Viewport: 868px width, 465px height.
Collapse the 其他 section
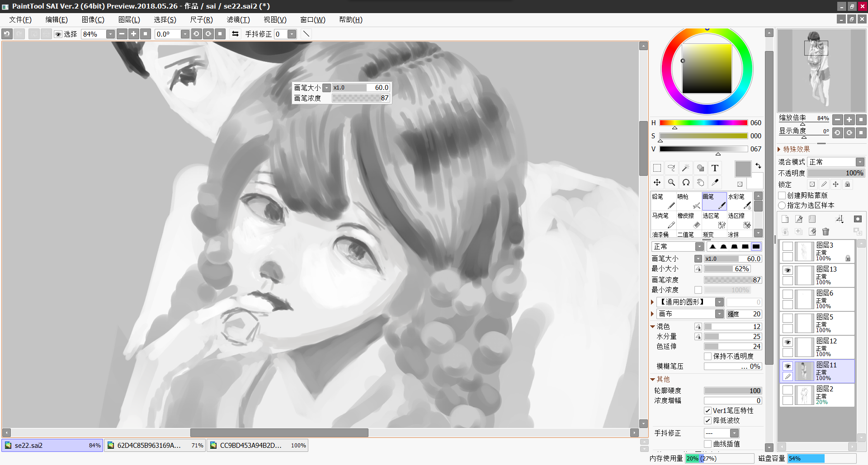pos(653,379)
